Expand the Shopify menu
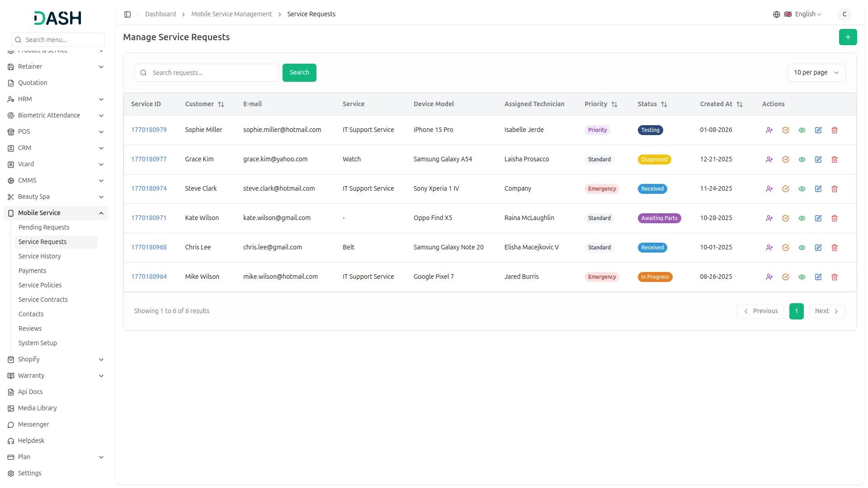868x488 pixels. (x=56, y=360)
